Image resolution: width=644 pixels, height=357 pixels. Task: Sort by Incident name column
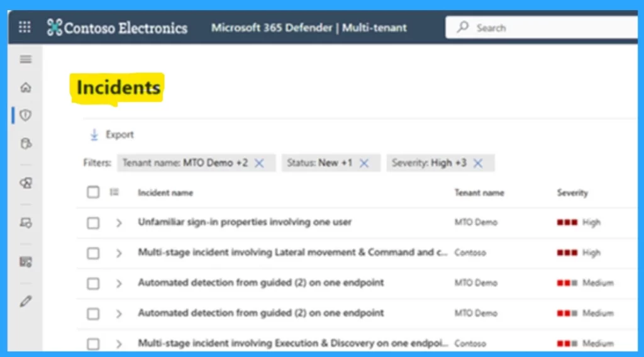pyautogui.click(x=165, y=193)
